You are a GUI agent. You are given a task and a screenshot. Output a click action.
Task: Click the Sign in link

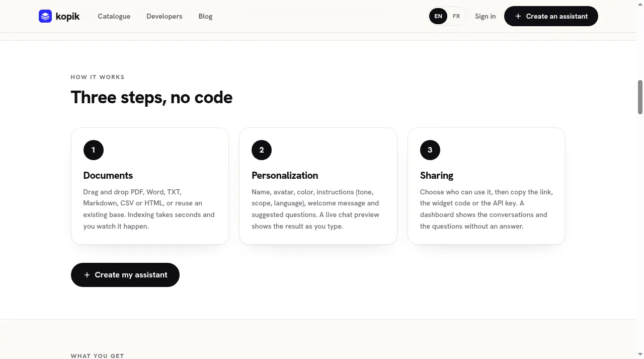pos(485,16)
